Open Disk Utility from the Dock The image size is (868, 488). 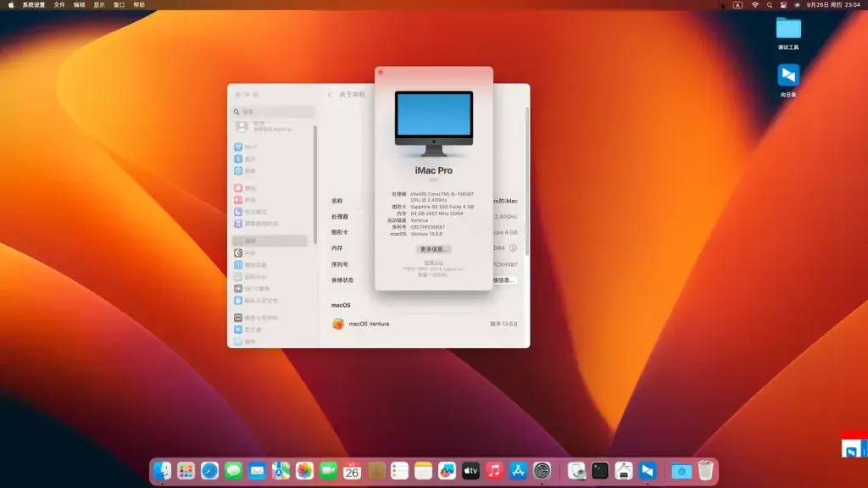tap(576, 471)
